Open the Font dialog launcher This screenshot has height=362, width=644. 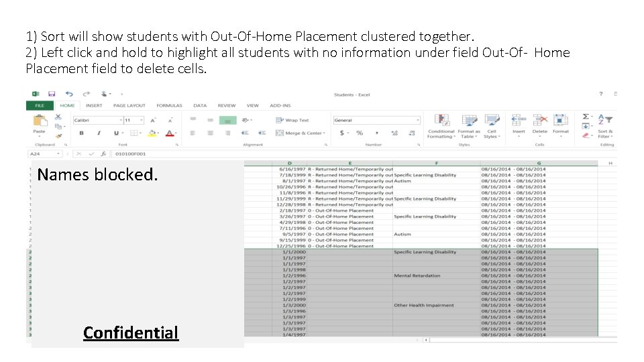point(177,145)
